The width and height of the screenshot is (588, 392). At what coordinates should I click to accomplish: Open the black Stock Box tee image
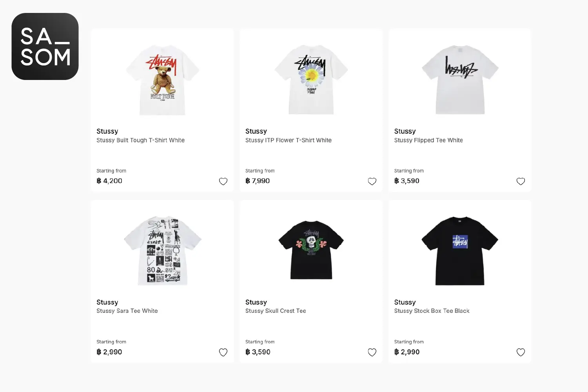pyautogui.click(x=460, y=250)
